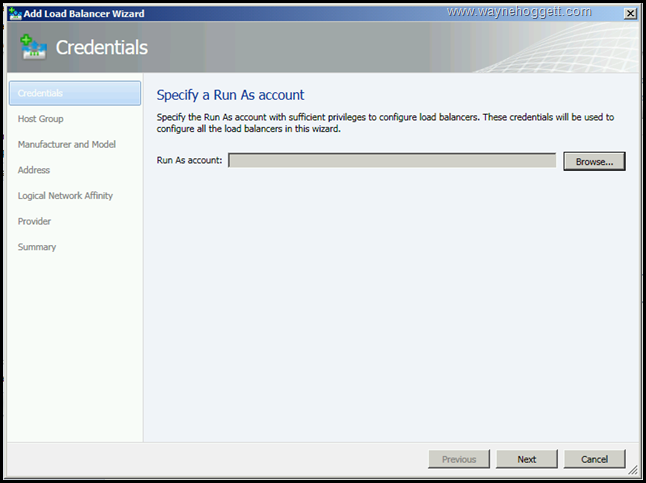Click the wizard title bar icon

[x=15, y=14]
